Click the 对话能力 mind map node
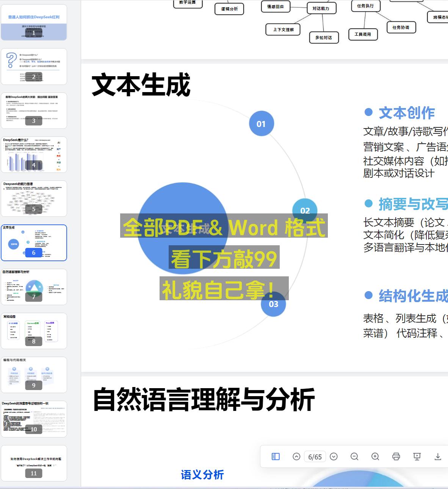 click(321, 8)
